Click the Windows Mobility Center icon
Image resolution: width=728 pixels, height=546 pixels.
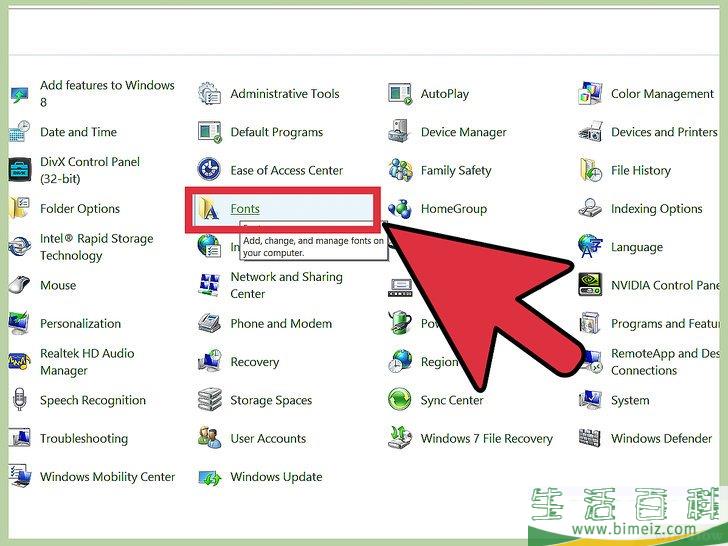pyautogui.click(x=20, y=476)
